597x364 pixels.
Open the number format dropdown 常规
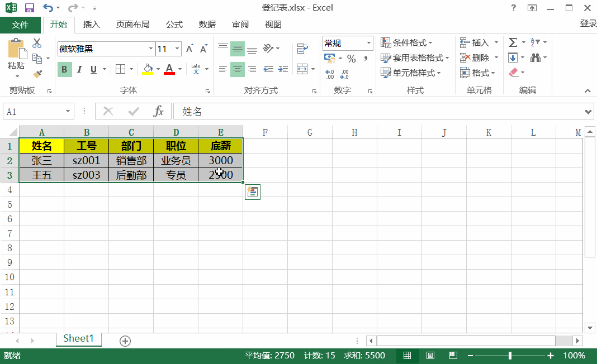(x=368, y=43)
